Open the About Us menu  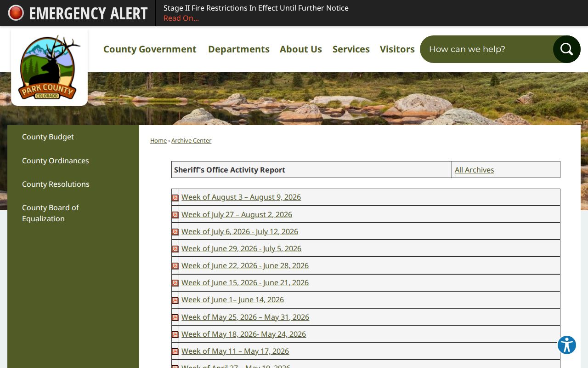(301, 49)
